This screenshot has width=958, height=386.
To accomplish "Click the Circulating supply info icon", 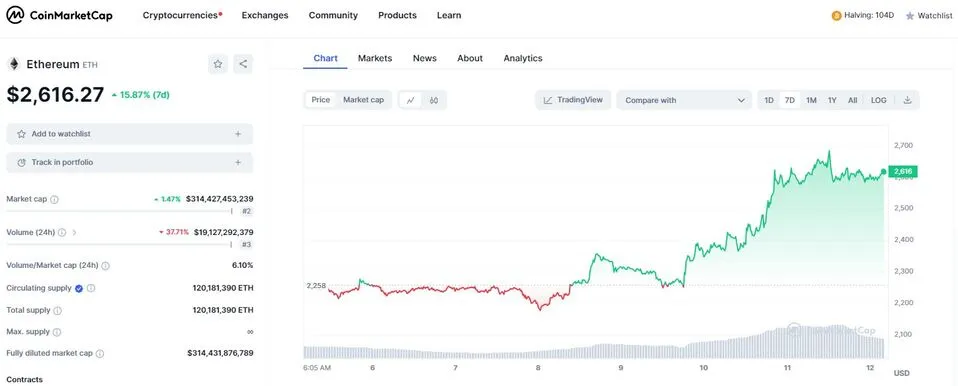I will pos(91,288).
